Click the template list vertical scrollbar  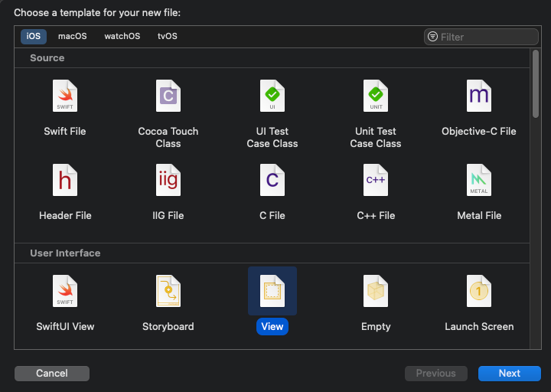pos(536,83)
